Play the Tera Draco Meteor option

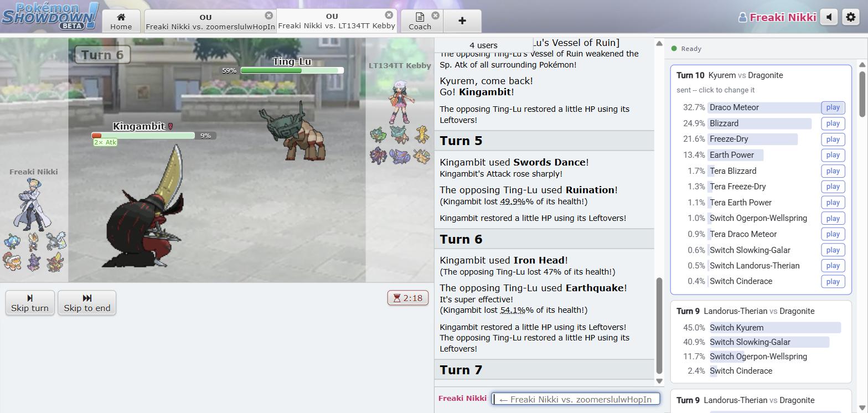[833, 234]
